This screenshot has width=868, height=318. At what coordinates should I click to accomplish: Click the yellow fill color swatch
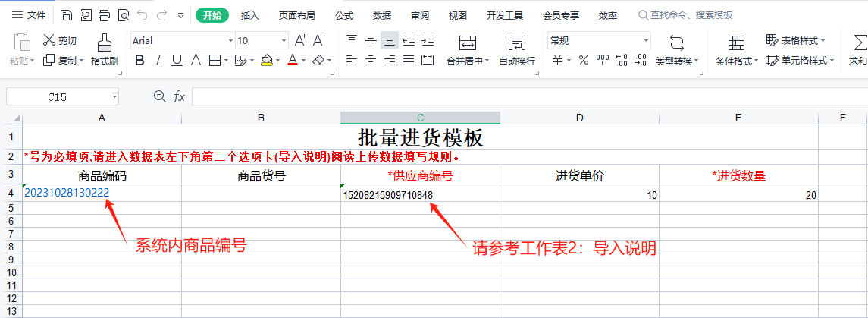coord(266,60)
